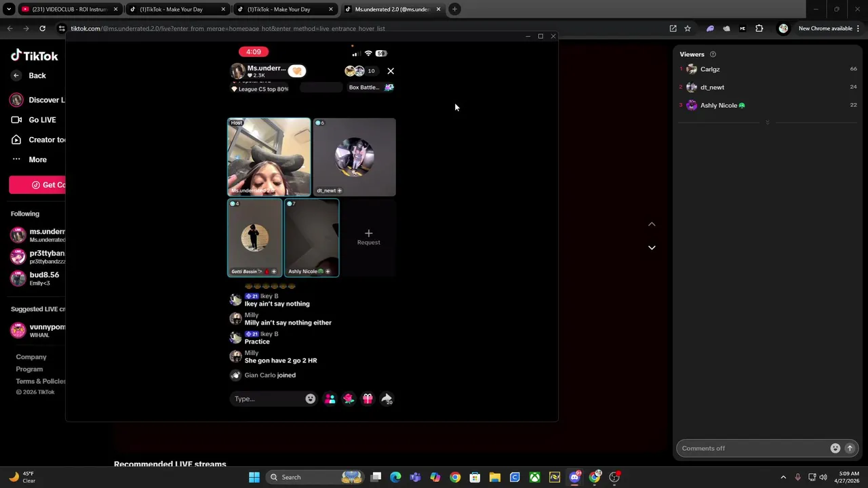
Task: Click the send arrow in the comments box
Action: pos(850,448)
